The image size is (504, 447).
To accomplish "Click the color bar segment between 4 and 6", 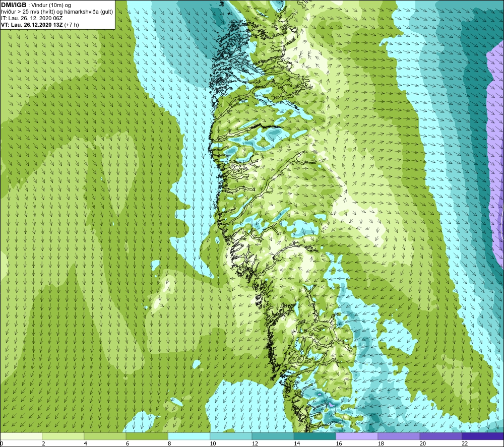I will [x=105, y=436].
